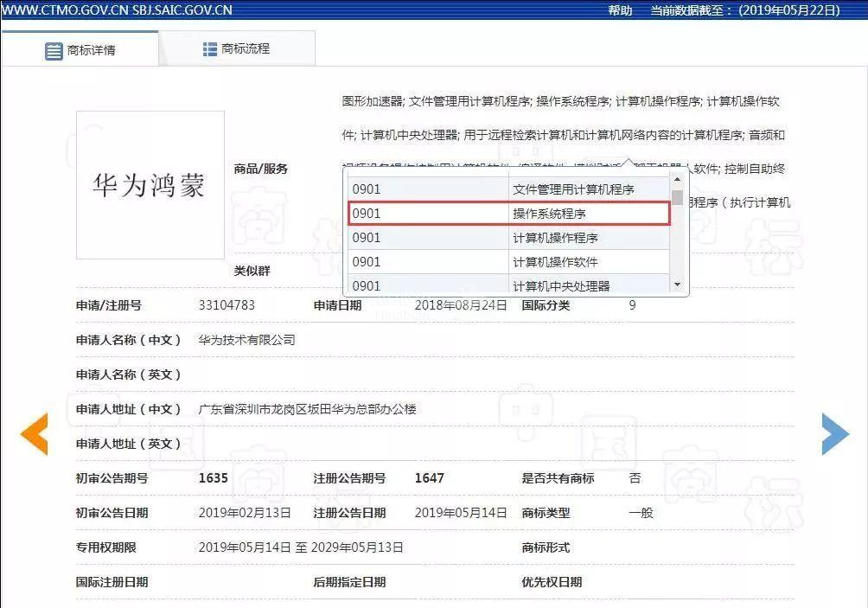The image size is (868, 608).
Task: Click the 华为鸿蒙 trademark image
Action: [150, 185]
